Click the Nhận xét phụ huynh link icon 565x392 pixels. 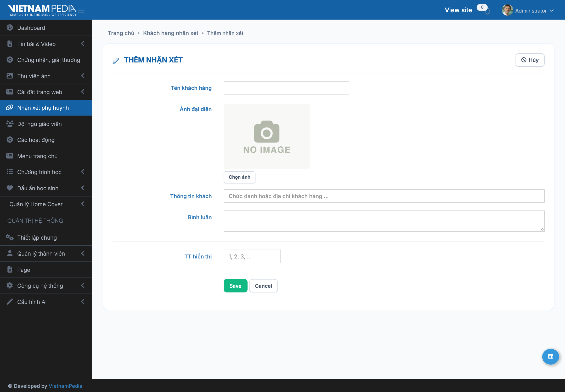pos(10,108)
